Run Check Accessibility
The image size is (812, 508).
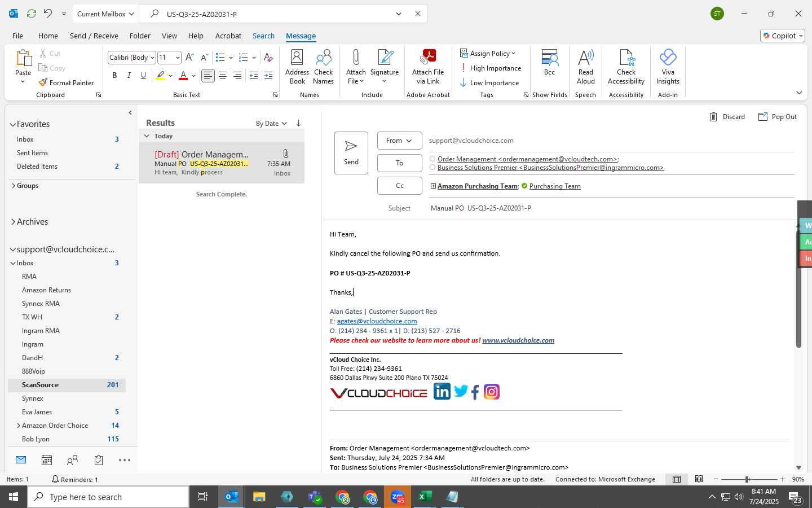626,67
